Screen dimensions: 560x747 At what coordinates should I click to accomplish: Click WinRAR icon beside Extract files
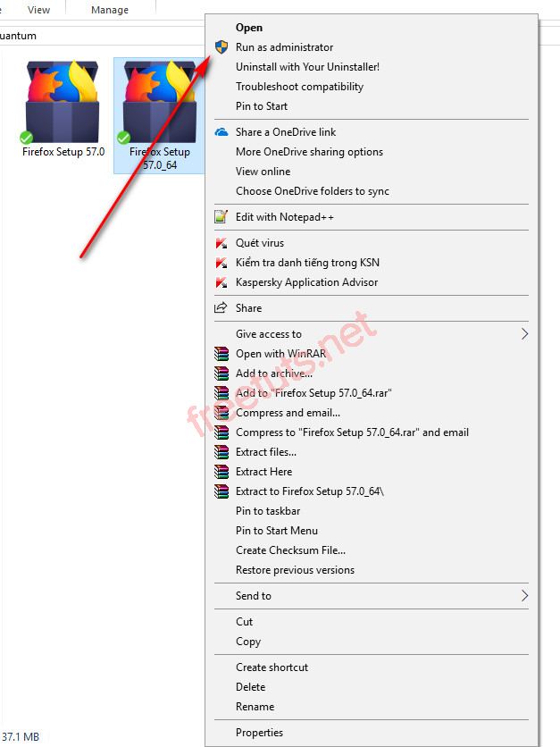click(x=221, y=451)
